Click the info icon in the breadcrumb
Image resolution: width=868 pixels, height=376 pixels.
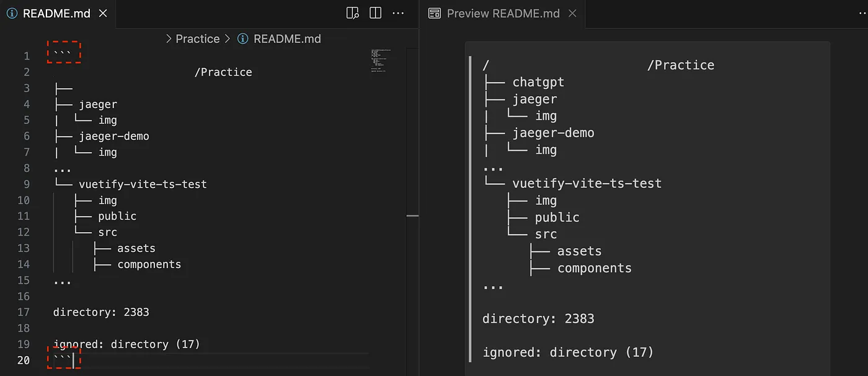pyautogui.click(x=243, y=38)
